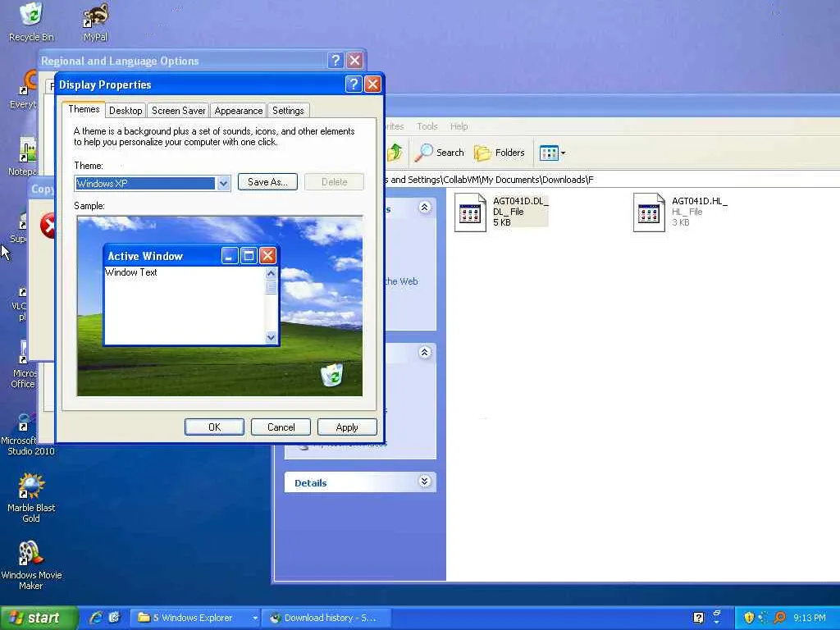This screenshot has height=630, width=840.
Task: Click the Up folder arrow icon in Explorer
Action: pyautogui.click(x=395, y=153)
